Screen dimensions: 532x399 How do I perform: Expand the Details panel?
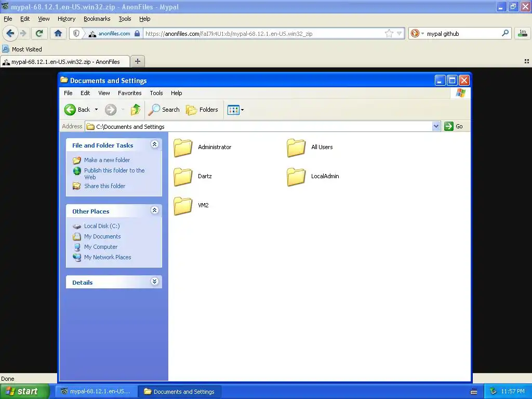[x=154, y=282]
